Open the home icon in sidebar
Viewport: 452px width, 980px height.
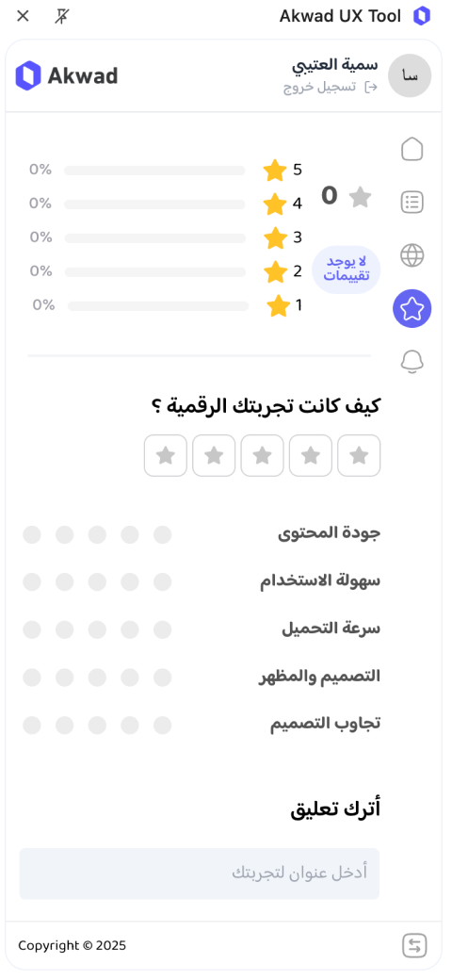tap(412, 149)
